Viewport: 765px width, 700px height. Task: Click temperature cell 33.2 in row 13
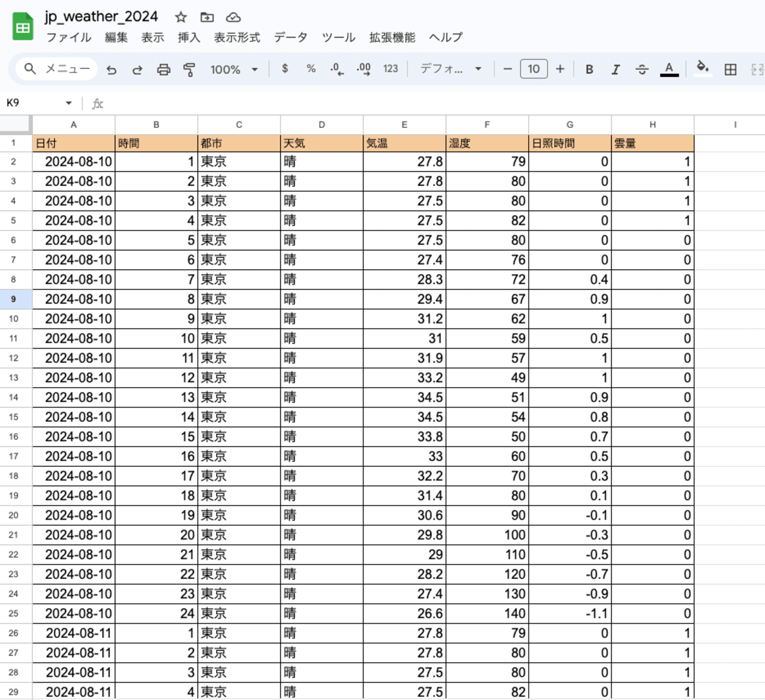coord(404,378)
